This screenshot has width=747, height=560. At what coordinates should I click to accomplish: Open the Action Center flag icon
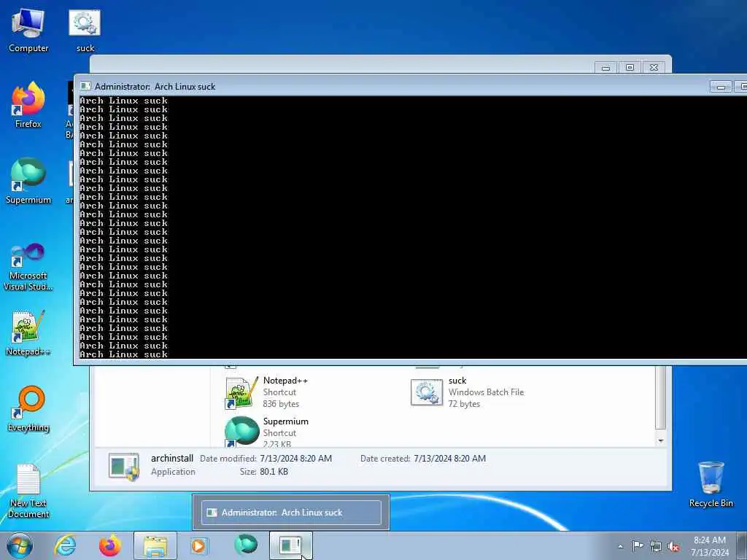638,545
